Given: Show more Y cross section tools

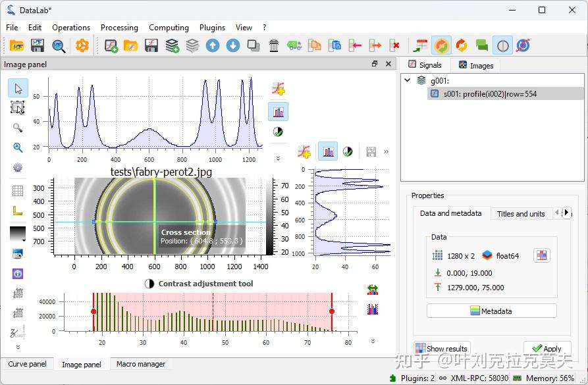Looking at the screenshot, I should pos(386,152).
